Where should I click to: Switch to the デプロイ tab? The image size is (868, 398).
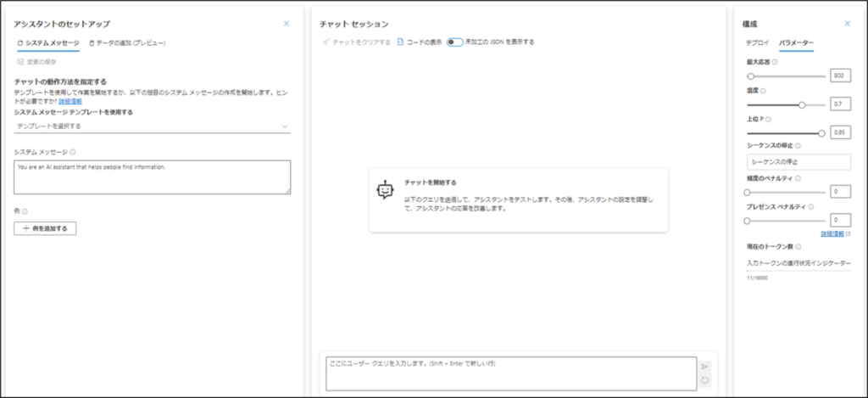click(757, 42)
